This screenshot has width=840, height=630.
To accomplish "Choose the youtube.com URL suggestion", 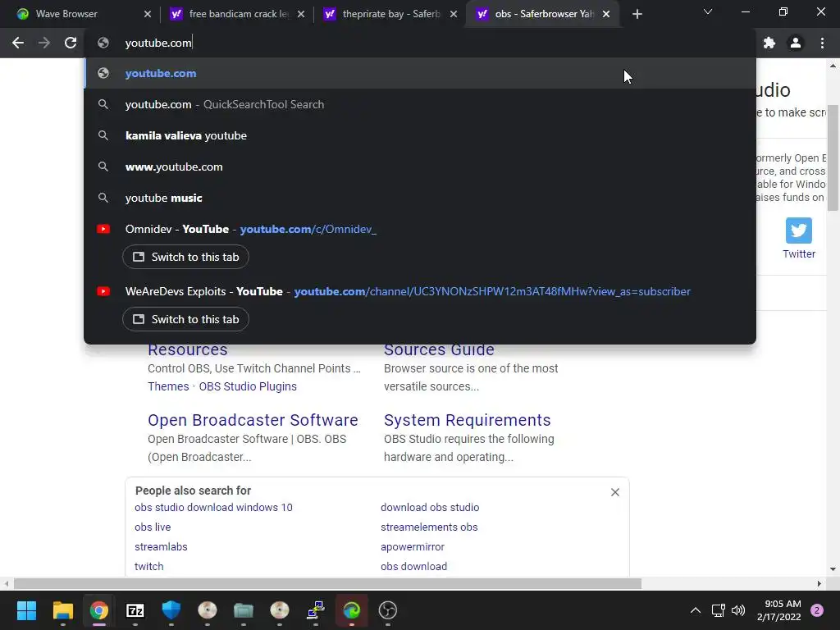I will [x=420, y=73].
